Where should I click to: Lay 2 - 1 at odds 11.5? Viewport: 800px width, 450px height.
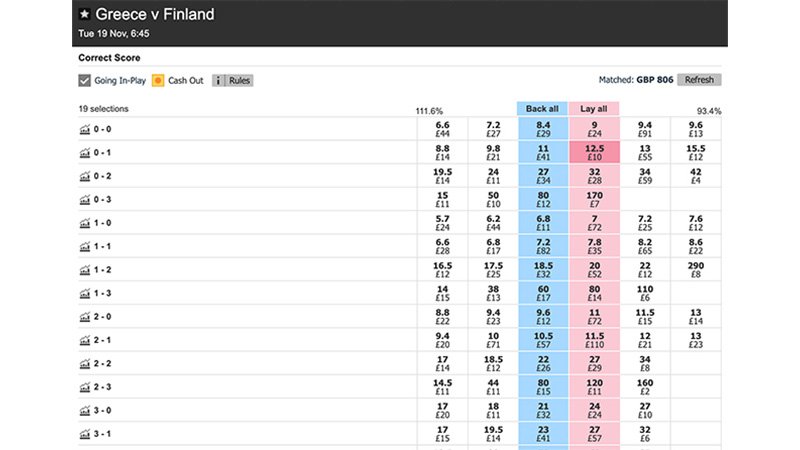coord(594,340)
